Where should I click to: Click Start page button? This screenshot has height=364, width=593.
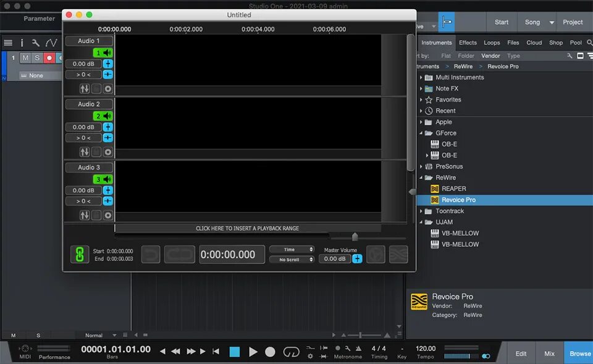pyautogui.click(x=502, y=22)
